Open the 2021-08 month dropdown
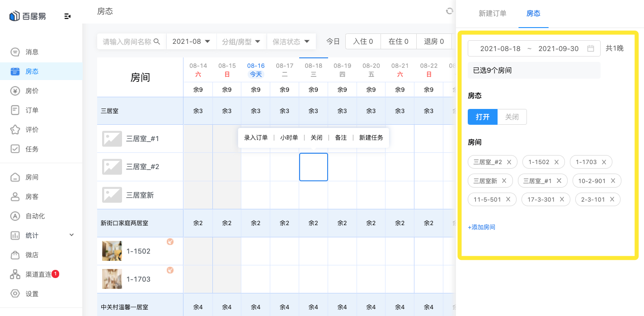 (191, 42)
